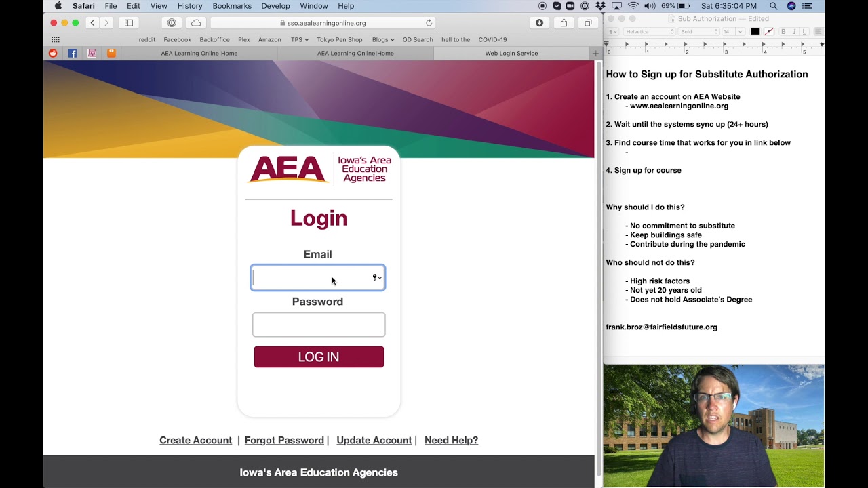Open Siri from the menu bar
Image resolution: width=868 pixels, height=488 pixels.
pyautogui.click(x=791, y=6)
